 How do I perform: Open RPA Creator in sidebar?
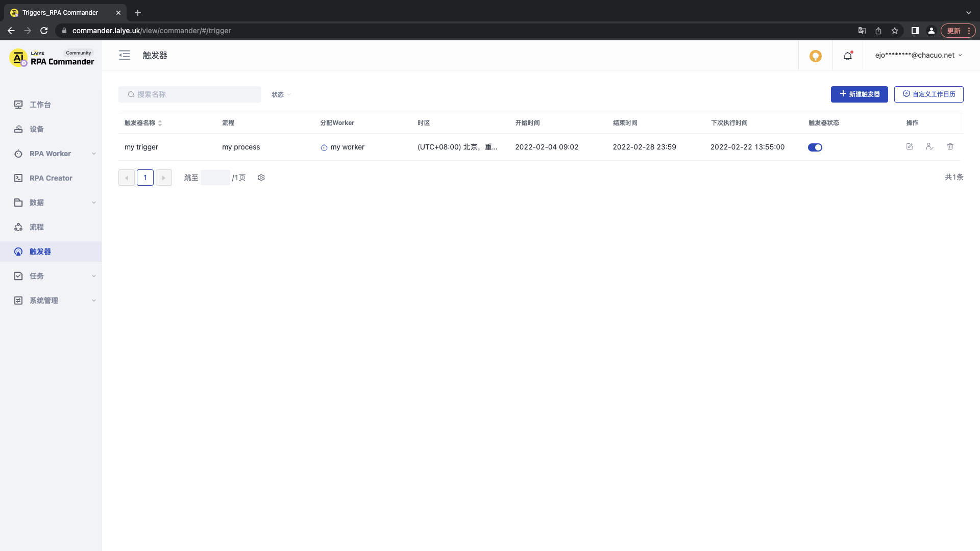(51, 178)
